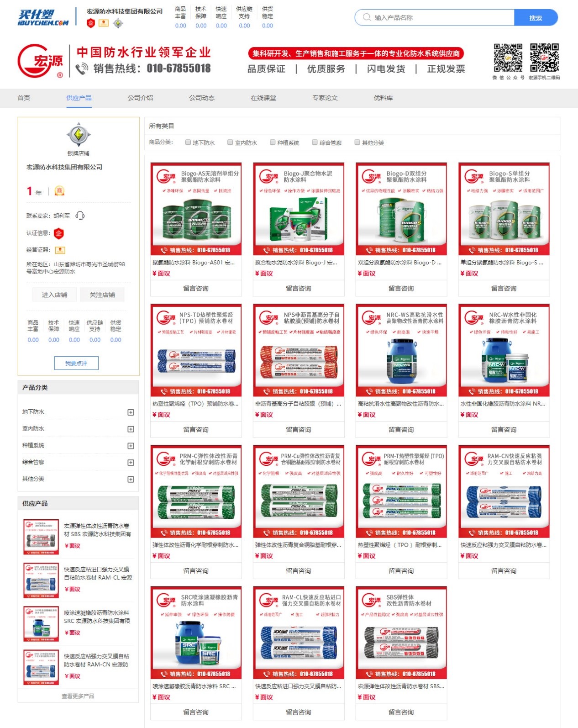
Task: Click the silver shop badge in sidebar
Action: click(79, 134)
